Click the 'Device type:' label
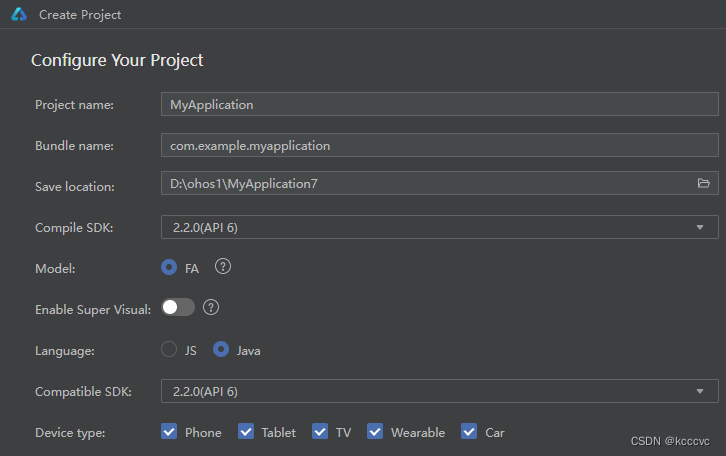Viewport: 726px width, 456px height. [70, 433]
